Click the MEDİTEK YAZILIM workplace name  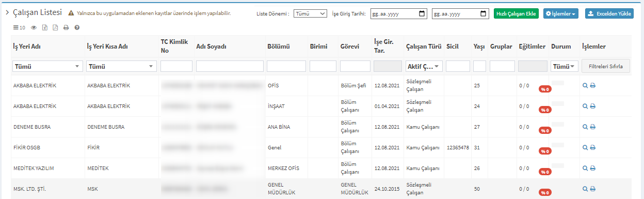pyautogui.click(x=34, y=168)
